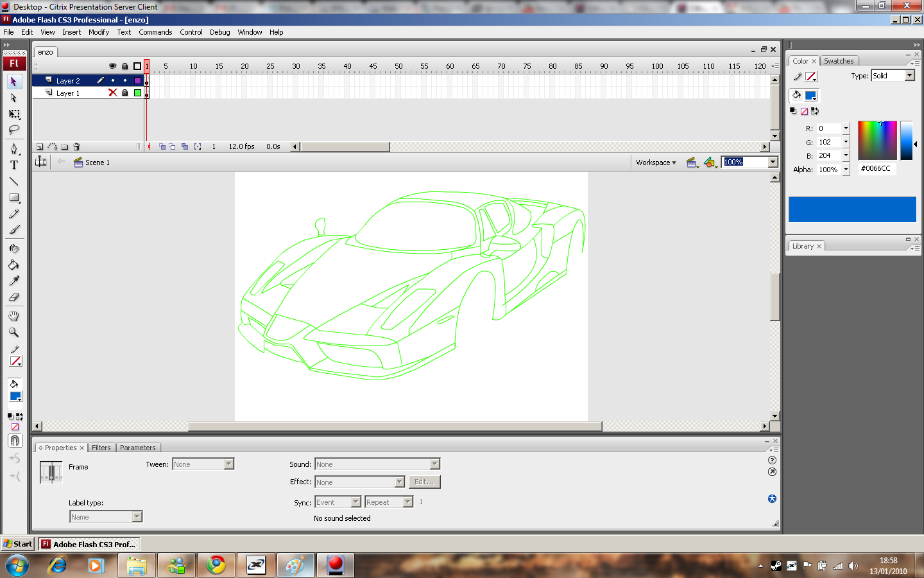The height and width of the screenshot is (578, 924).
Task: Open the Sound dropdown in Properties
Action: point(434,464)
